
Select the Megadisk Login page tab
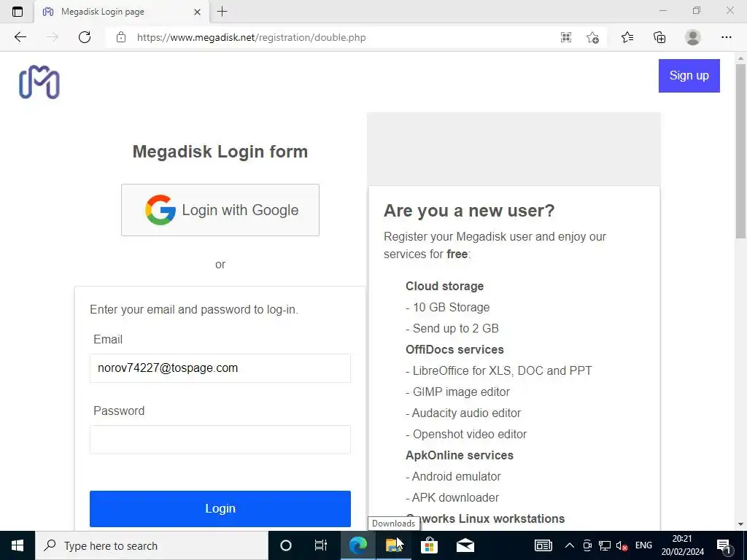(122, 12)
